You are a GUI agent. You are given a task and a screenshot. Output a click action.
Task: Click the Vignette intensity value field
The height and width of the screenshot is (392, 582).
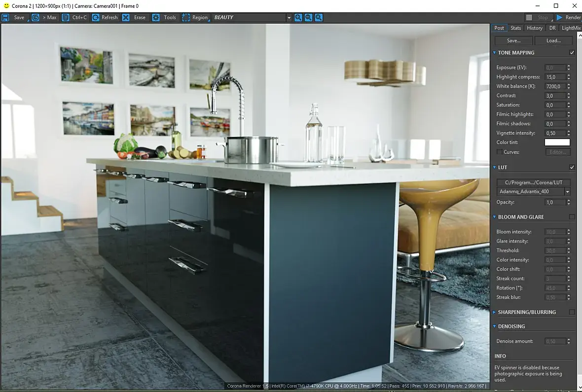point(555,133)
